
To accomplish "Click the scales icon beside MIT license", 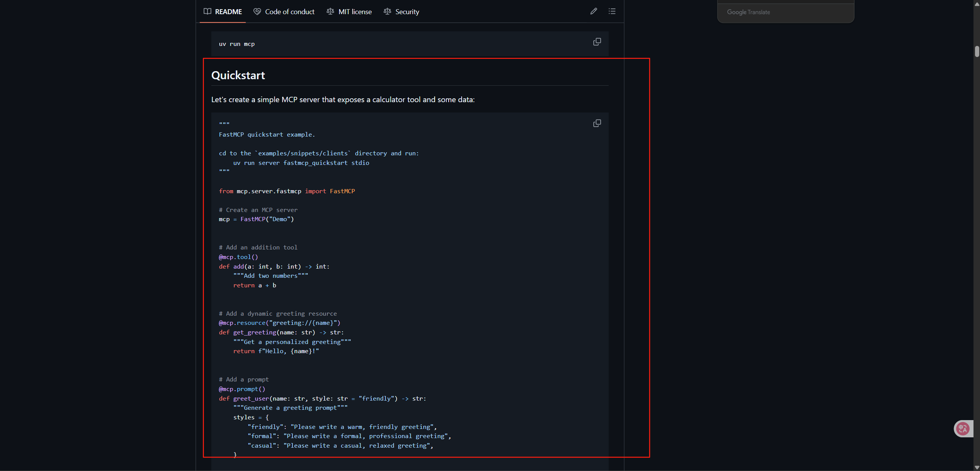I will [x=330, y=11].
